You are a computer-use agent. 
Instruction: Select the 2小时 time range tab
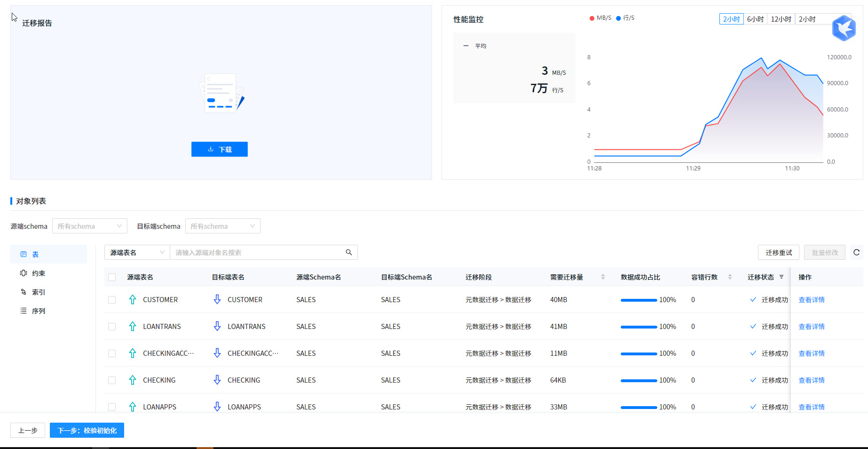tap(731, 19)
